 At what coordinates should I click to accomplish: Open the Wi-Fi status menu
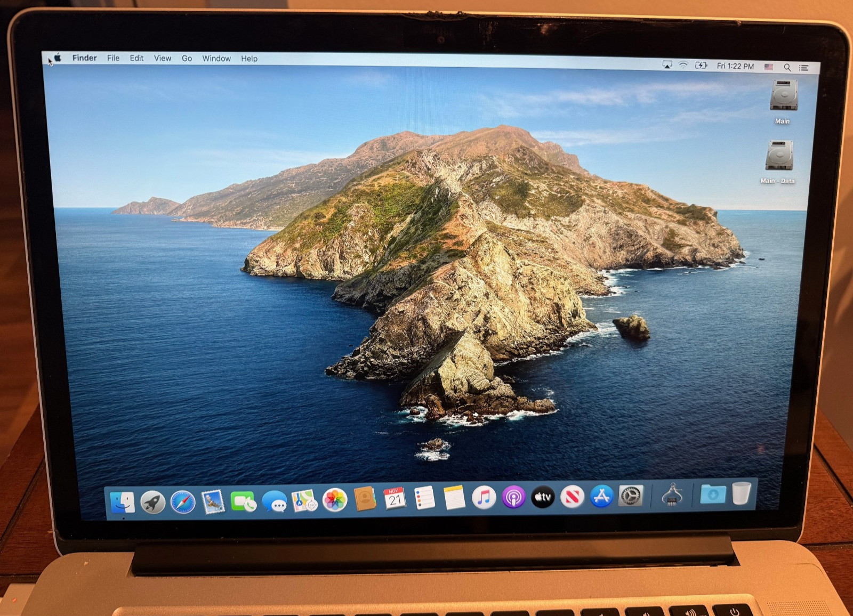coord(683,65)
